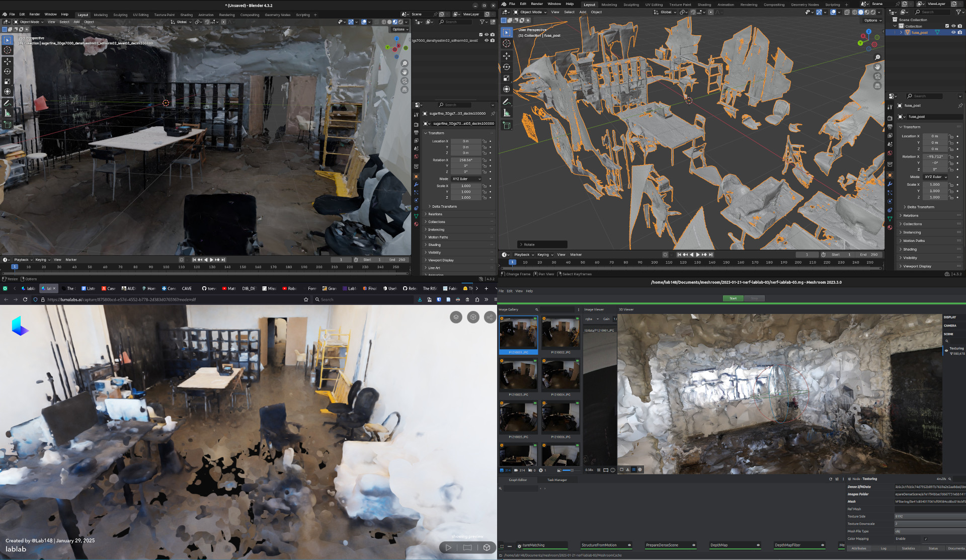Switch to wireframe shading in right Blender header
This screenshot has width=966, height=560.
click(x=855, y=12)
